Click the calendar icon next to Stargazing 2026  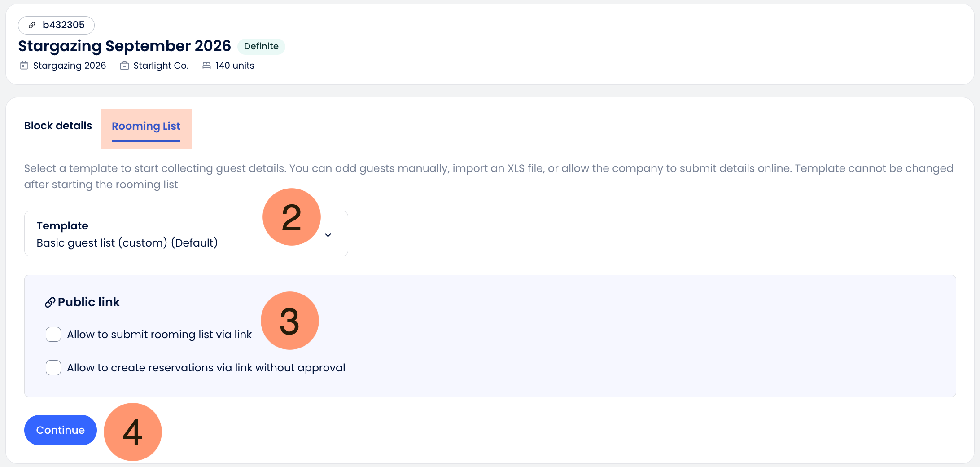24,66
